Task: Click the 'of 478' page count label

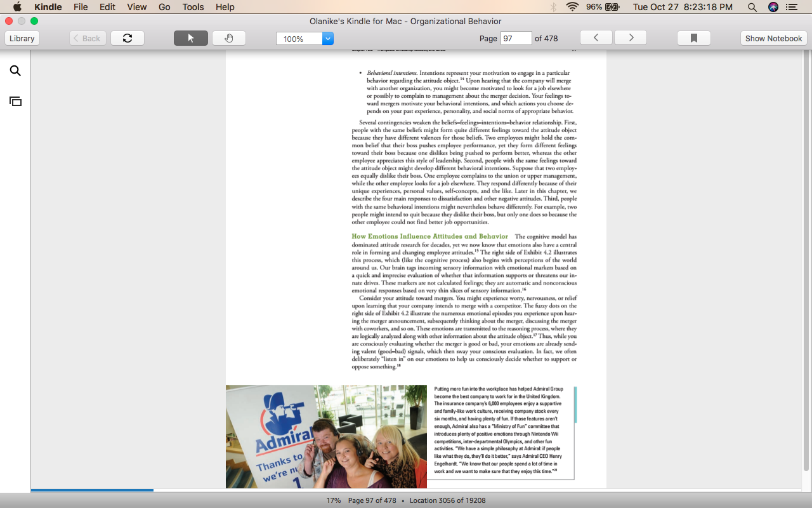Action: pyautogui.click(x=546, y=38)
